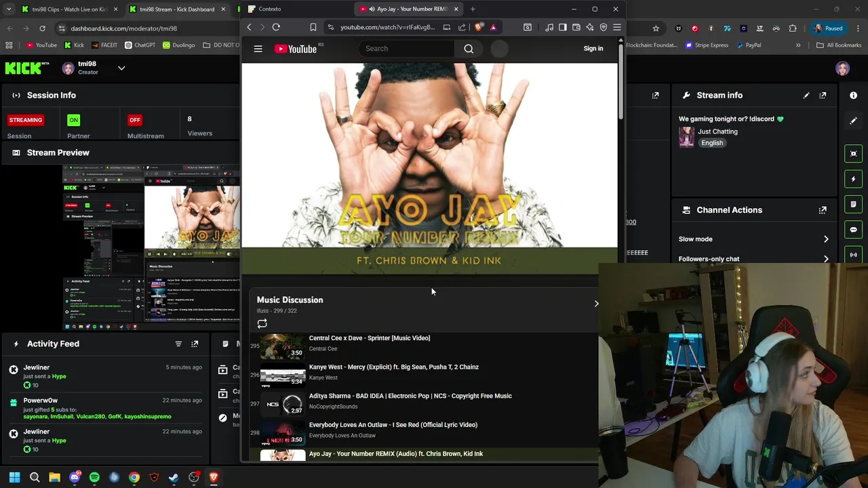Play Central Cee x Dave Sprinter video
The width and height of the screenshot is (868, 488).
point(424,346)
